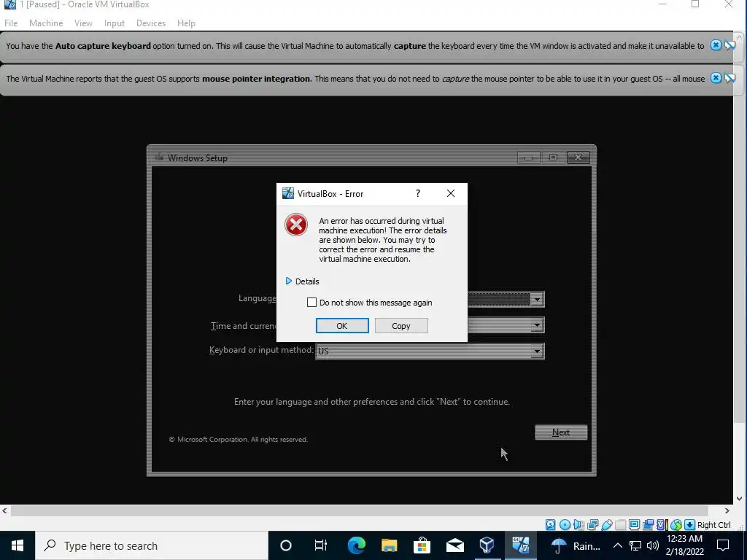The height and width of the screenshot is (560, 747).
Task: Click the Type here to search box
Action: tap(152, 545)
